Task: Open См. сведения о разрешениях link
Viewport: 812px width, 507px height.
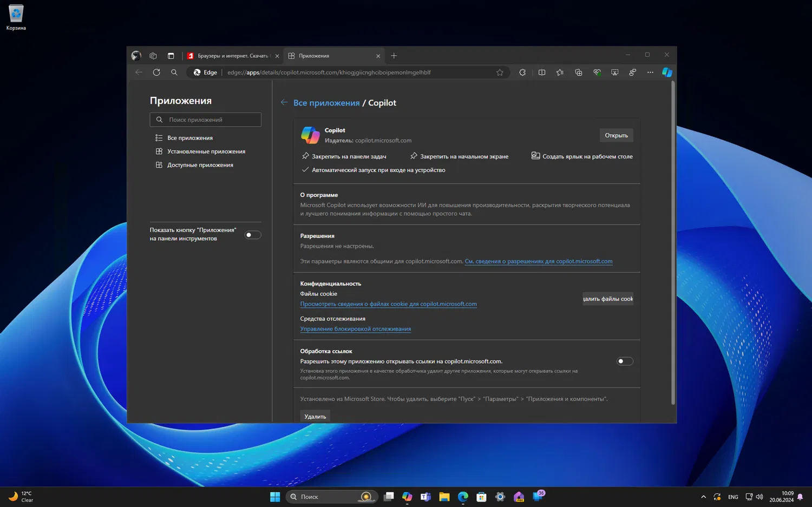Action: [539, 261]
